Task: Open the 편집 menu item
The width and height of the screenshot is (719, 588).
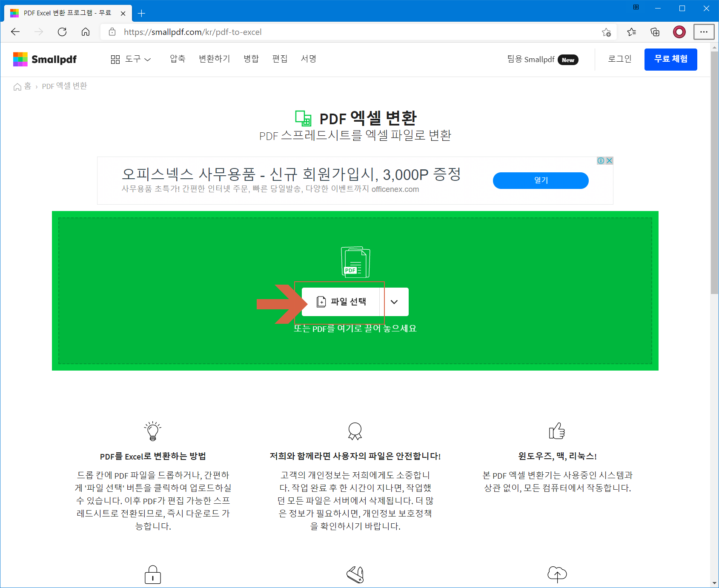Action: (x=280, y=59)
